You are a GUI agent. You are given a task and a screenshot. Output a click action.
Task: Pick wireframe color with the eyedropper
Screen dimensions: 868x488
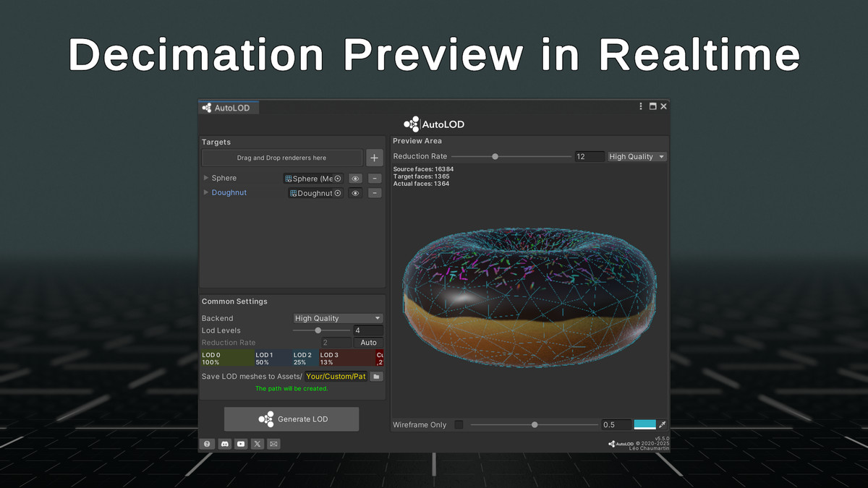pyautogui.click(x=662, y=424)
